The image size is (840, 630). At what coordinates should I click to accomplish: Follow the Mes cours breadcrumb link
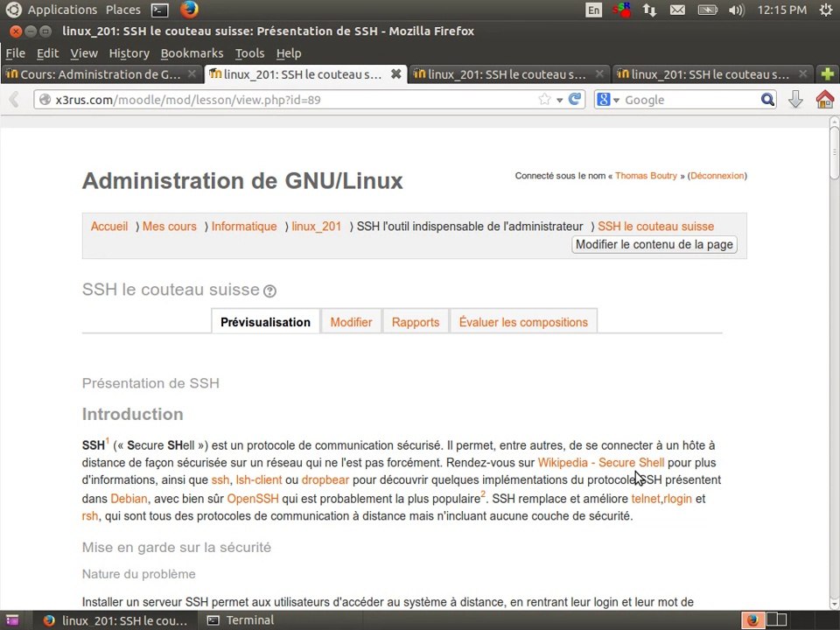pos(169,226)
